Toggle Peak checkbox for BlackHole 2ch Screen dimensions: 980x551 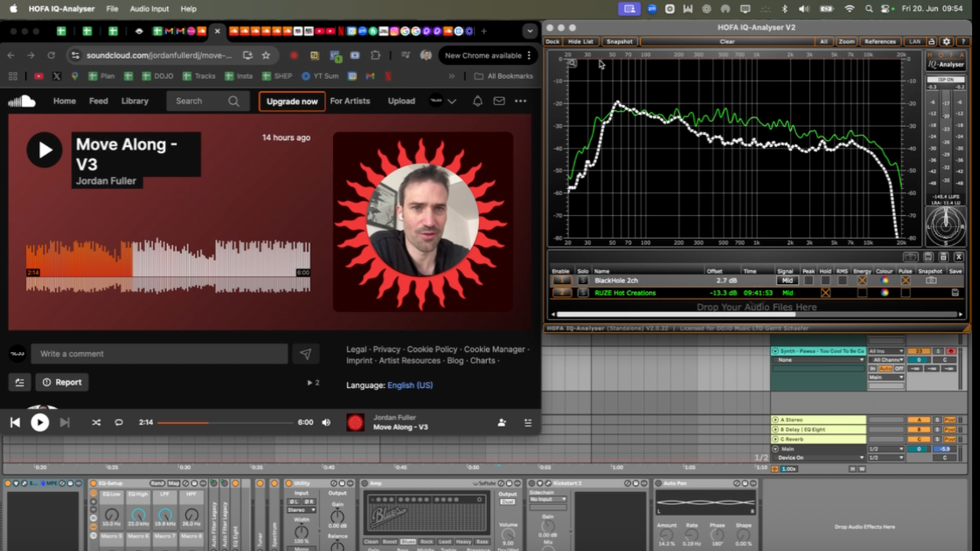808,281
